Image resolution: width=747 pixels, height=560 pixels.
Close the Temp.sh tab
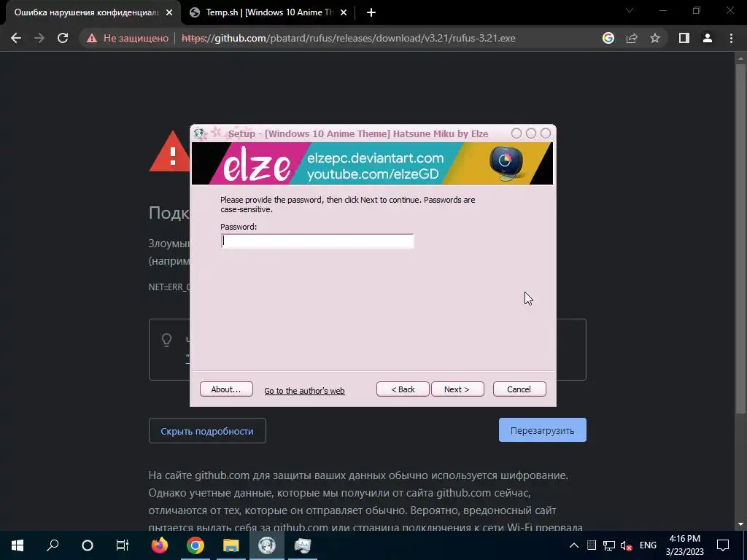(344, 13)
